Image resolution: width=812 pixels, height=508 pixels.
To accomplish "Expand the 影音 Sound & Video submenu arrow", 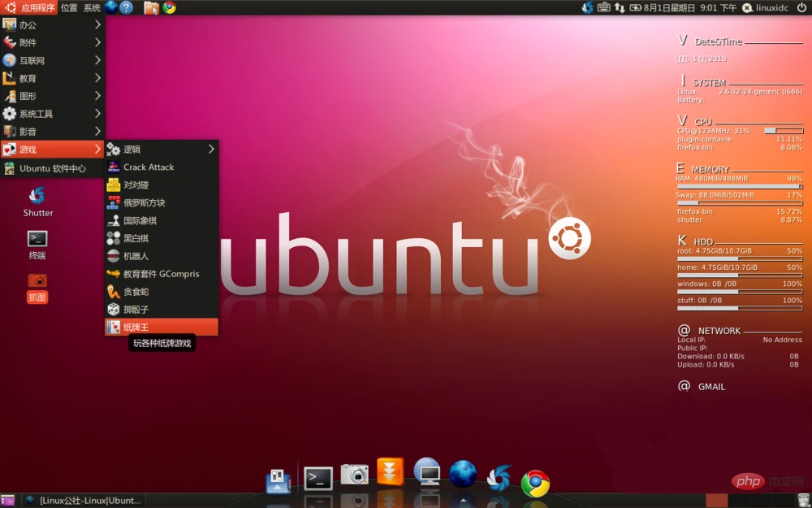I will pos(97,131).
